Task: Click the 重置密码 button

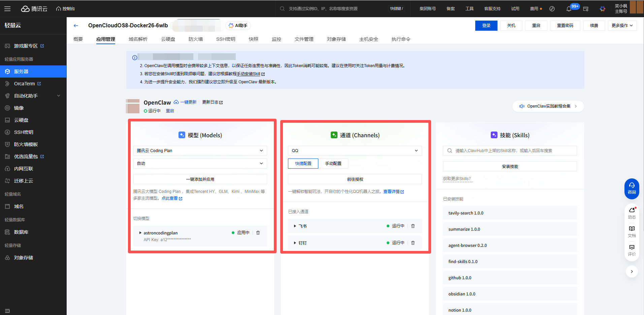Action: [x=565, y=26]
